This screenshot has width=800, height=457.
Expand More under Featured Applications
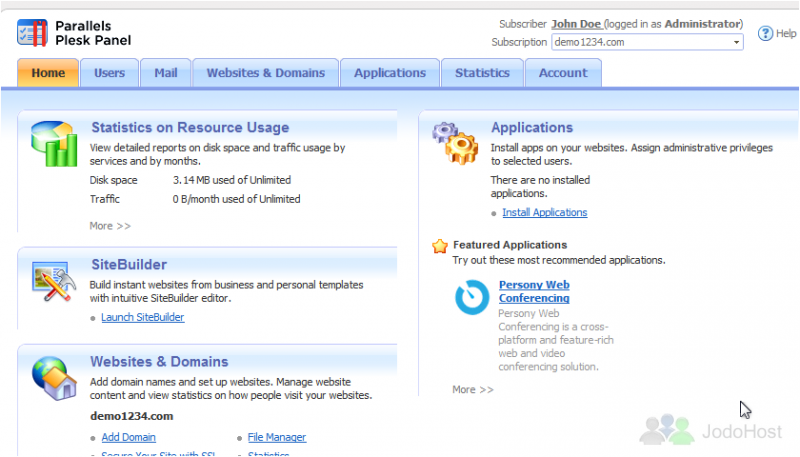tap(473, 390)
